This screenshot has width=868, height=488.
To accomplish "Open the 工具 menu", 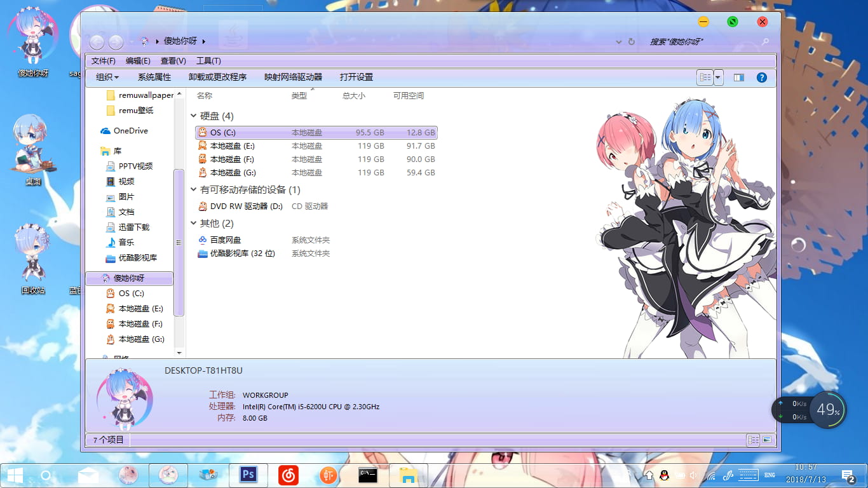I will click(208, 60).
